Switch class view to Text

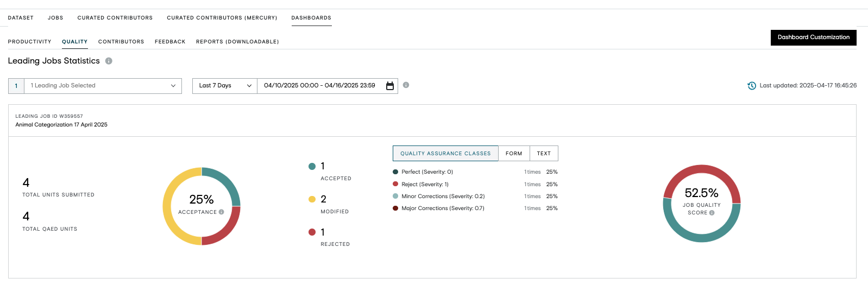544,154
